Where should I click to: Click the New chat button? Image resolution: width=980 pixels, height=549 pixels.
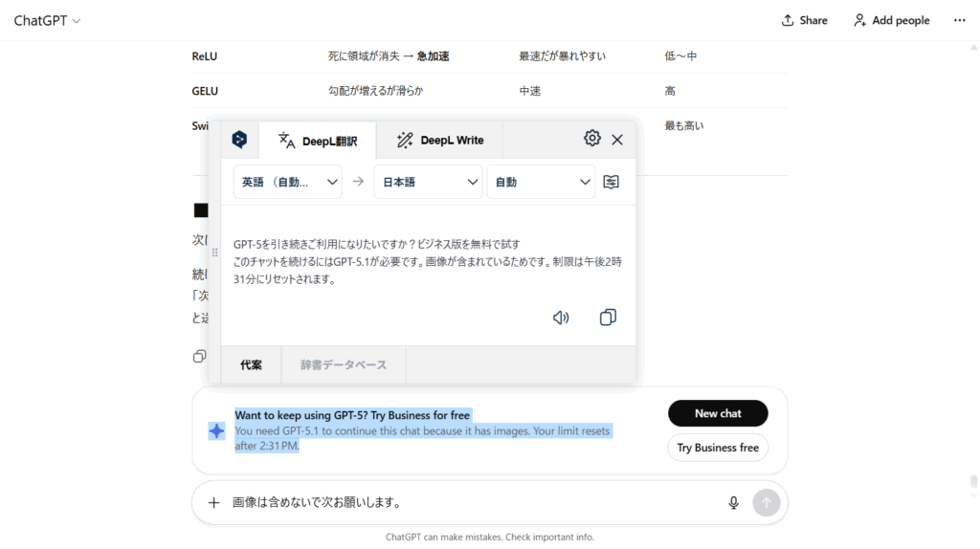pyautogui.click(x=718, y=413)
